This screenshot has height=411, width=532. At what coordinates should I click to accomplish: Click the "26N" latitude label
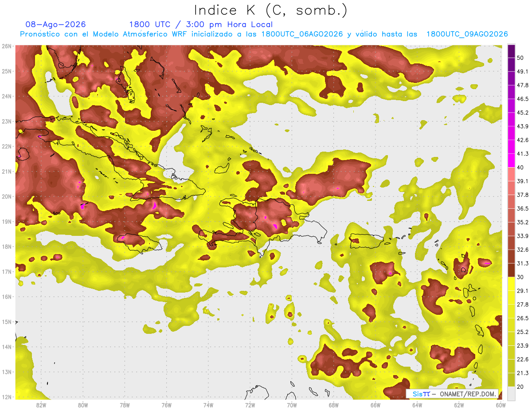(x=6, y=46)
